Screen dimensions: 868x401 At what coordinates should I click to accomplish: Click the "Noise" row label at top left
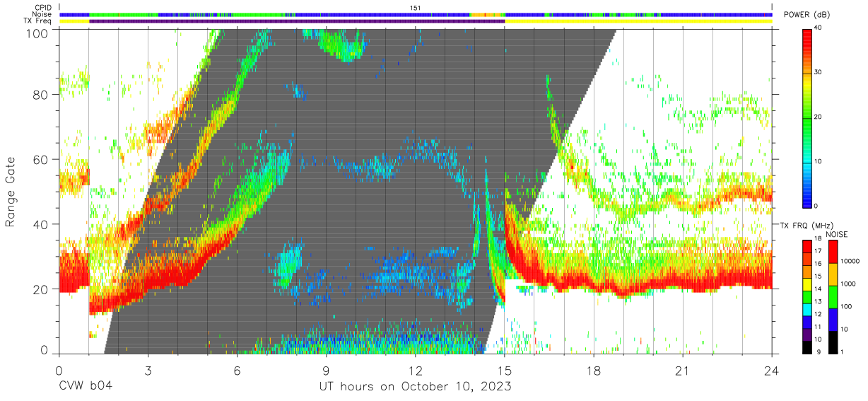click(42, 14)
